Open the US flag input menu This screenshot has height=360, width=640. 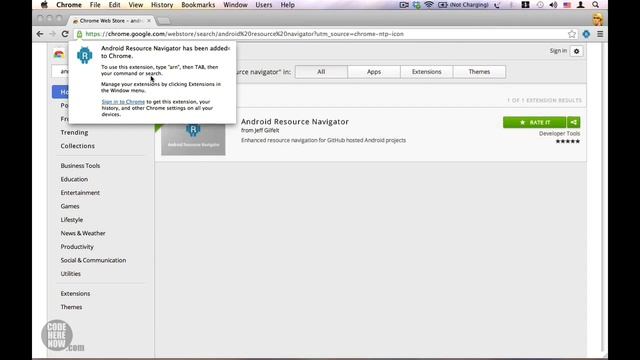pos(567,5)
